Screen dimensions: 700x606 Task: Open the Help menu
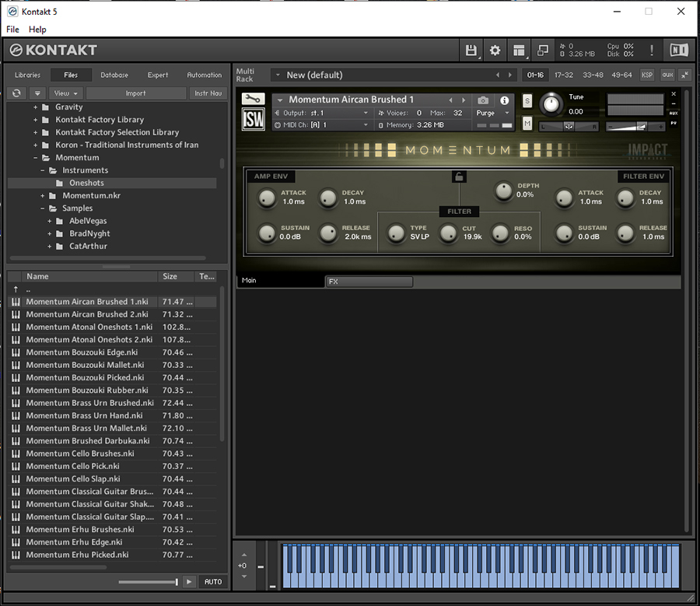tap(37, 30)
